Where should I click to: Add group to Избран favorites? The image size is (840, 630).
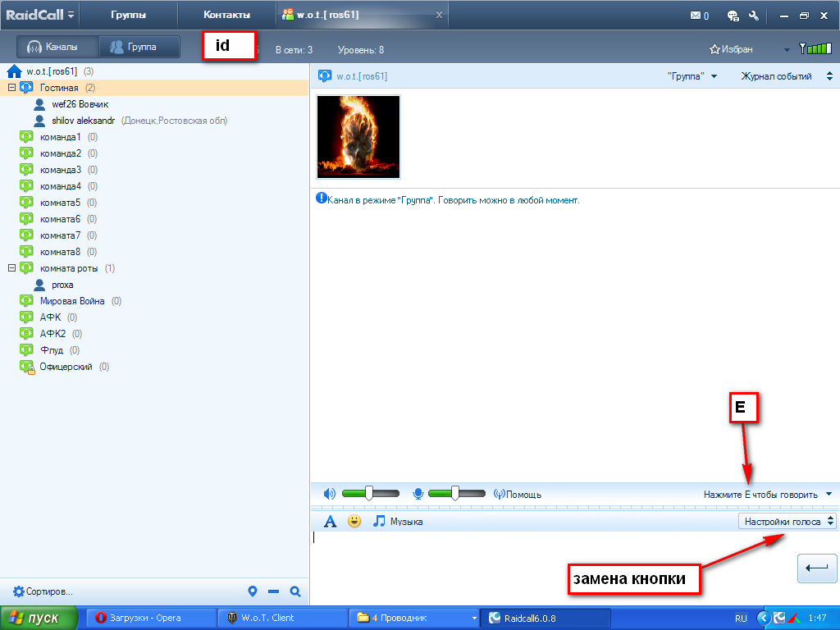tap(731, 49)
